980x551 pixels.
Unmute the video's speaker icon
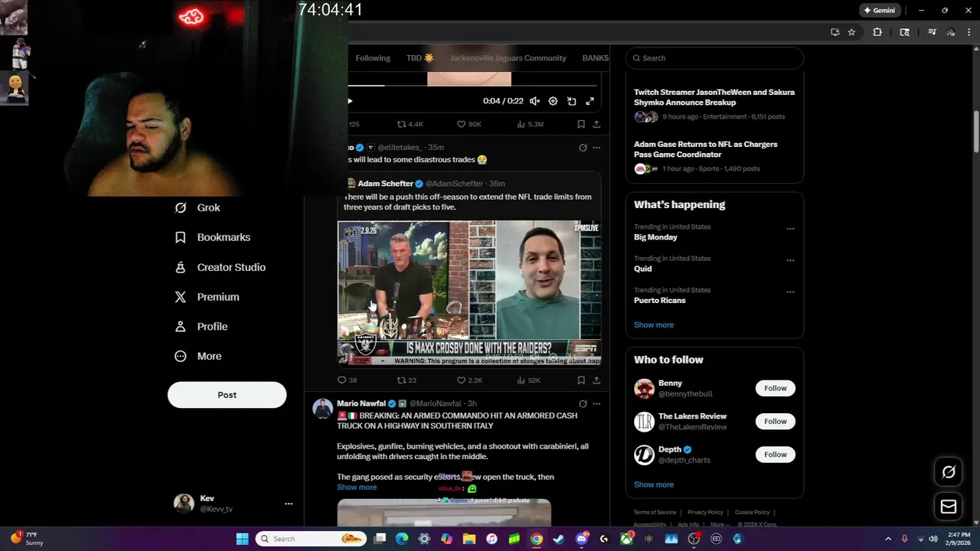click(534, 101)
